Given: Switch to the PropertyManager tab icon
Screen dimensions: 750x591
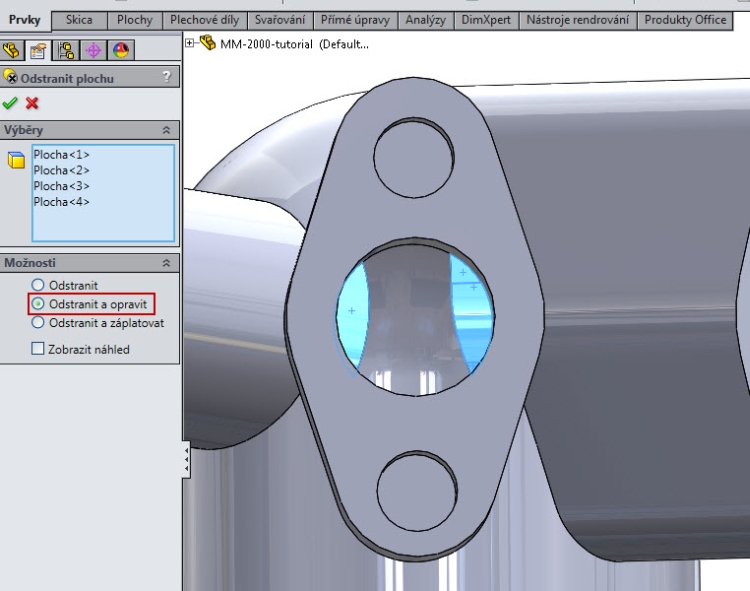Looking at the screenshot, I should (39, 50).
